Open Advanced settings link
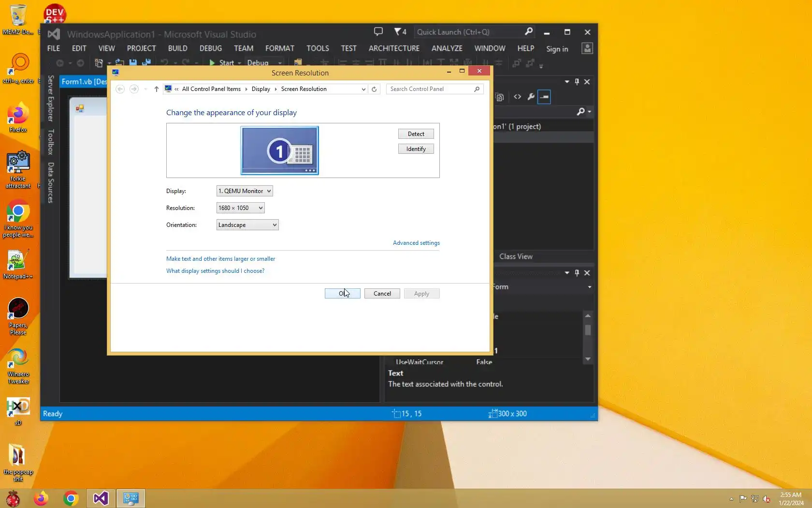The image size is (812, 508). pyautogui.click(x=416, y=243)
